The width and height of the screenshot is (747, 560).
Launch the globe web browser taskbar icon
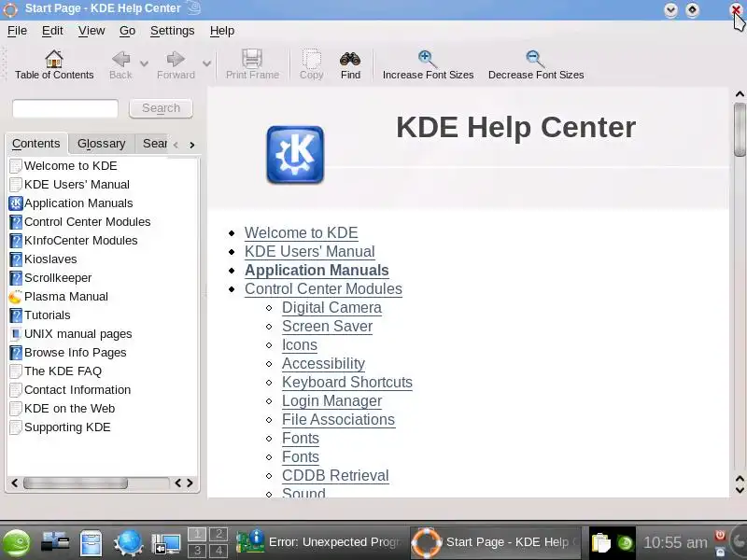[128, 542]
